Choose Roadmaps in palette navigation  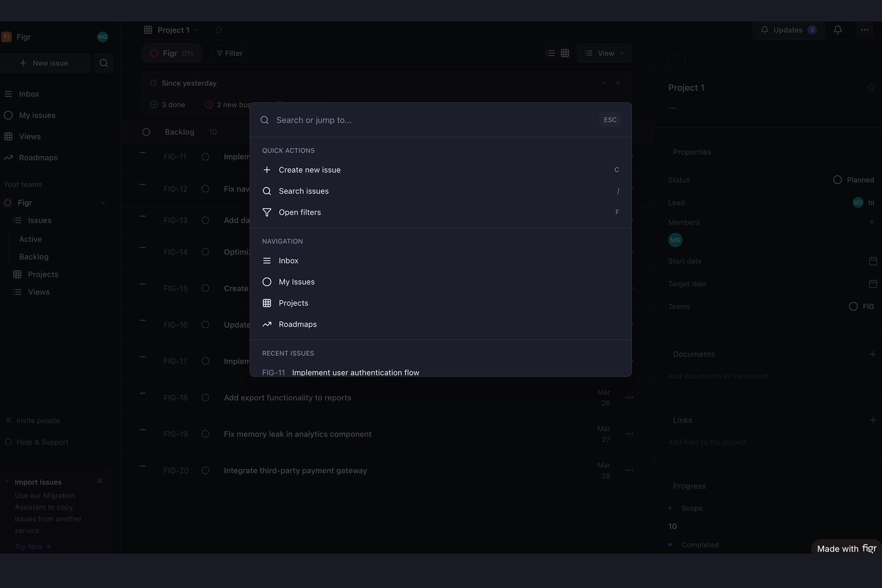[x=297, y=324]
